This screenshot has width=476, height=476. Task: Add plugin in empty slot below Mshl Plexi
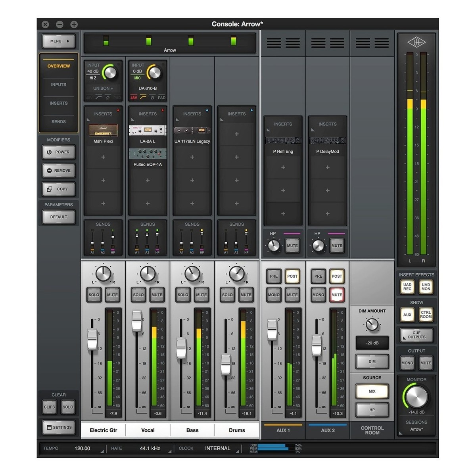tap(103, 157)
